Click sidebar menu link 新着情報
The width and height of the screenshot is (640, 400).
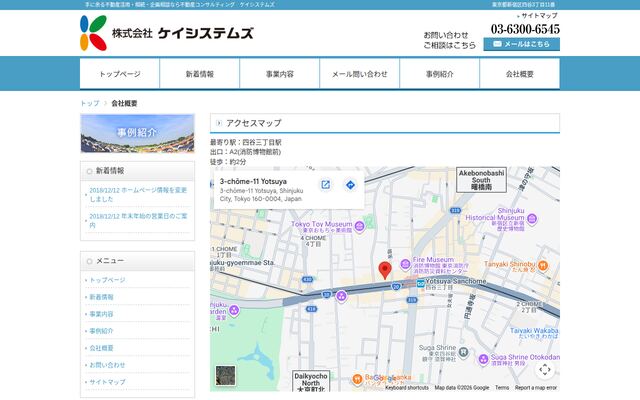101,297
